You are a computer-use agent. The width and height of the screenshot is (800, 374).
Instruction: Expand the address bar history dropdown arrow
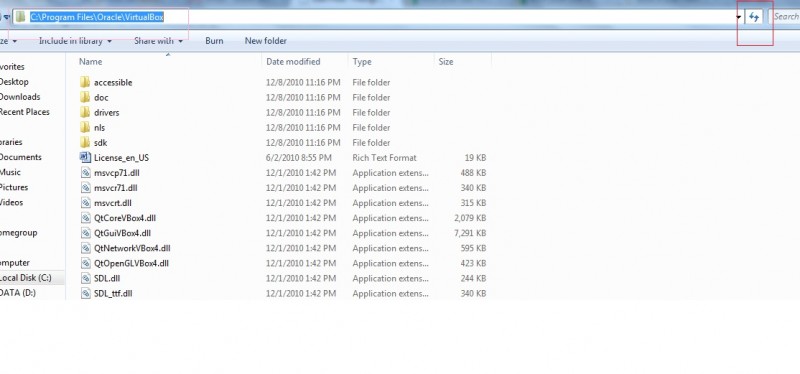739,17
